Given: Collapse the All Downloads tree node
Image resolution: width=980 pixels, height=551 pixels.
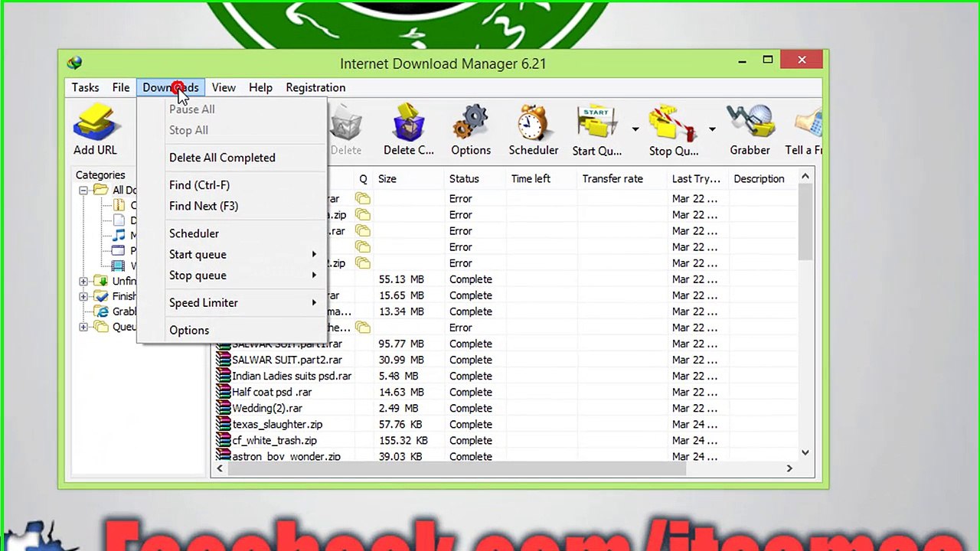Looking at the screenshot, I should pyautogui.click(x=83, y=190).
